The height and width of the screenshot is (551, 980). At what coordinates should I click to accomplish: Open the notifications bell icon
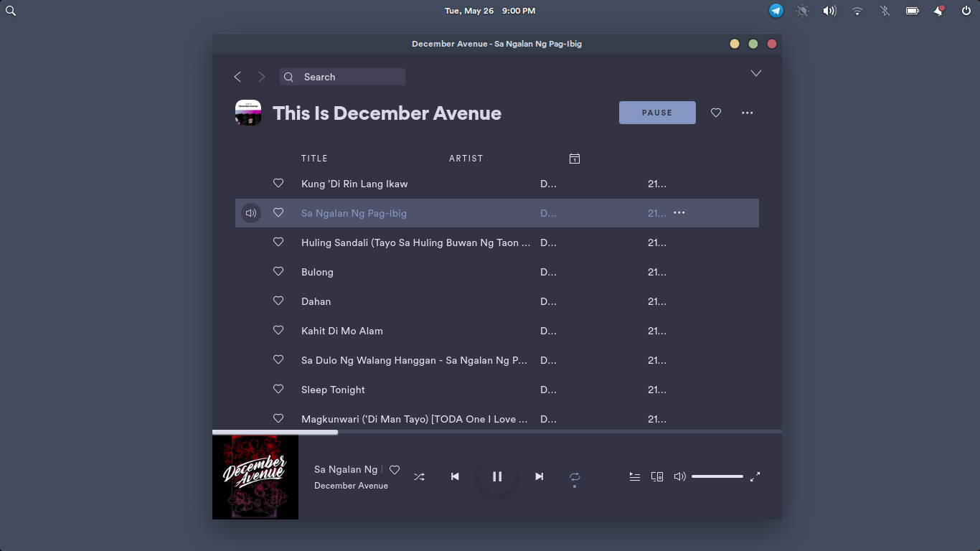pos(939,11)
